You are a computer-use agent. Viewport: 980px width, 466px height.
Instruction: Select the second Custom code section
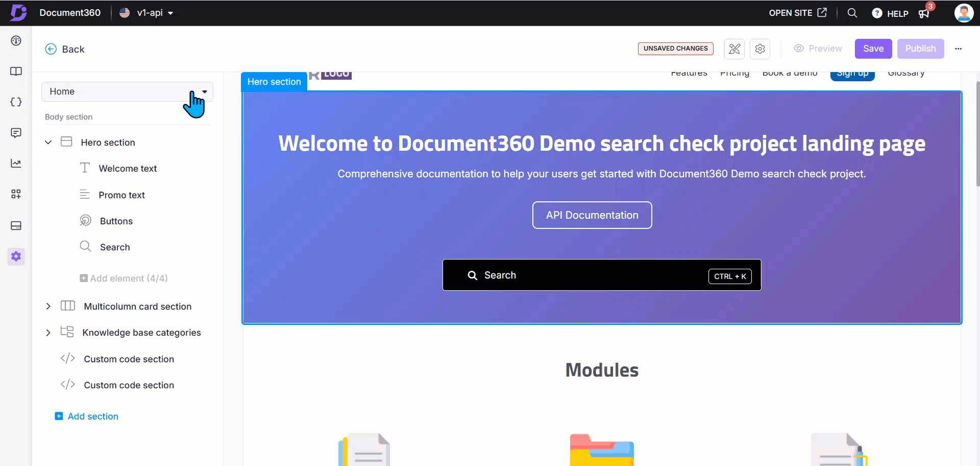coord(129,385)
